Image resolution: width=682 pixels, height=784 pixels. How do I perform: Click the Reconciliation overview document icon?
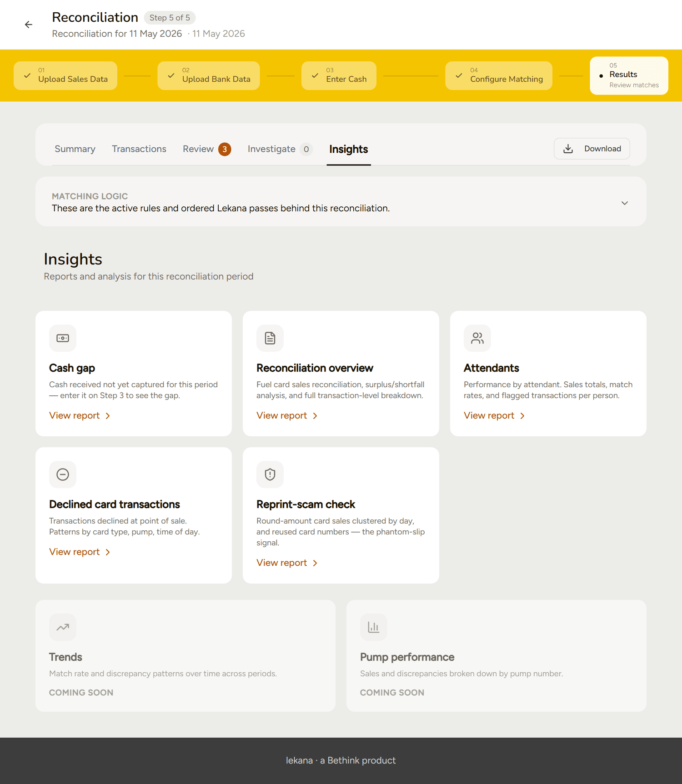270,338
